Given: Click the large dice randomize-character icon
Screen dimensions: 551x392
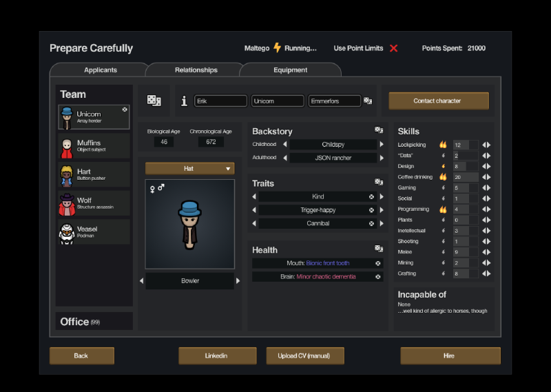Looking at the screenshot, I should pyautogui.click(x=154, y=101).
